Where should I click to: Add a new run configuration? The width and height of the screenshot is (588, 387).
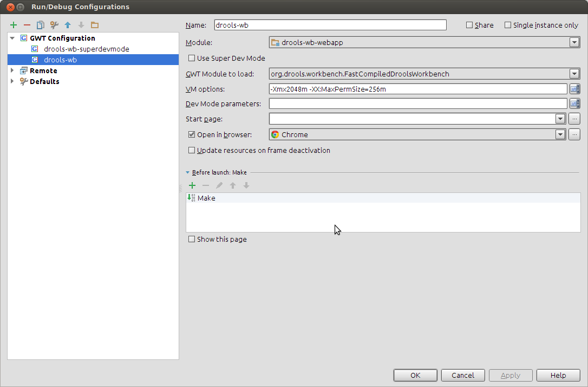14,25
